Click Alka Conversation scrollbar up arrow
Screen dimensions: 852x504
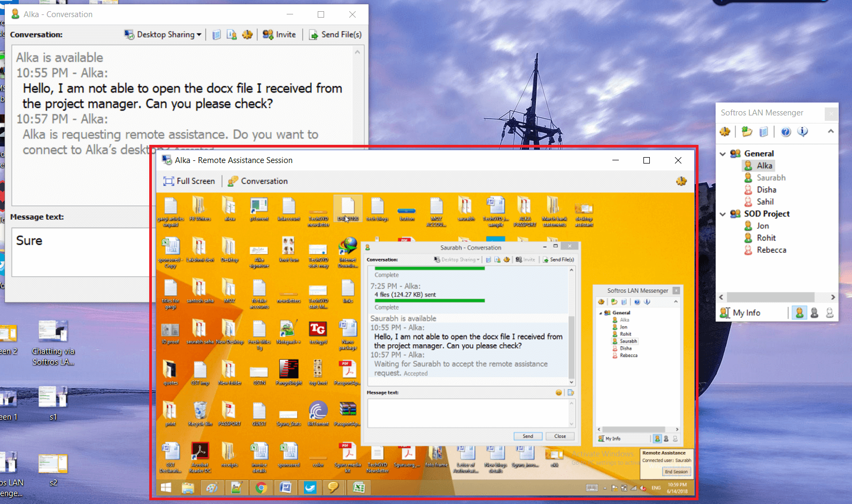click(x=357, y=52)
